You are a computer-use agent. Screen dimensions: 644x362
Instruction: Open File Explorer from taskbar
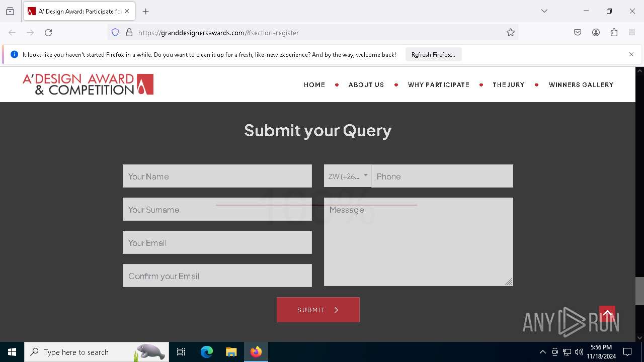coord(231,352)
